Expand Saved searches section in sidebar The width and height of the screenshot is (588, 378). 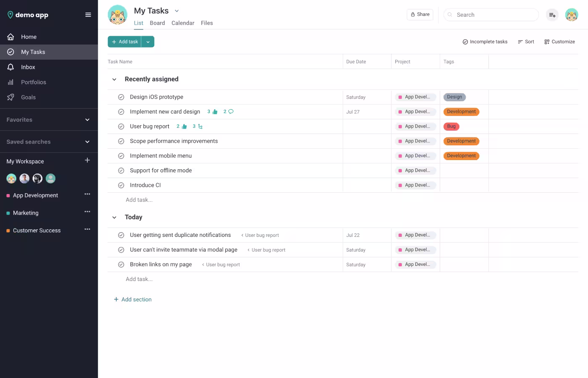87,142
